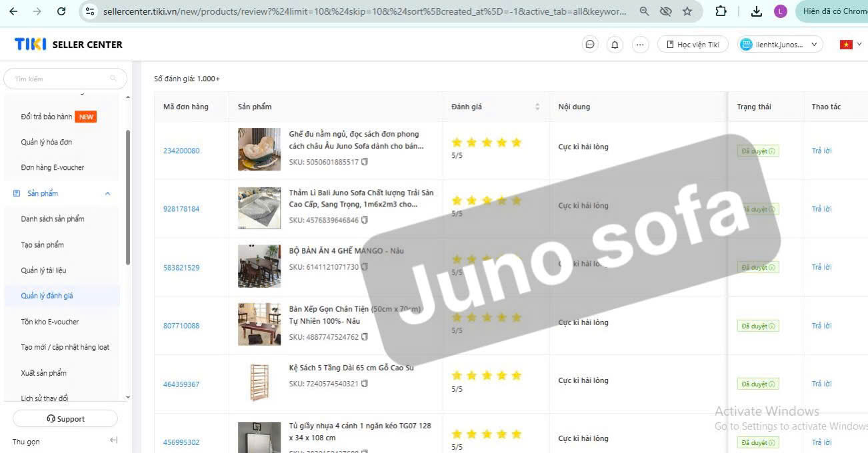The height and width of the screenshot is (453, 868).
Task: Copy SKU 7240574540321 with copy icon
Action: (x=365, y=383)
